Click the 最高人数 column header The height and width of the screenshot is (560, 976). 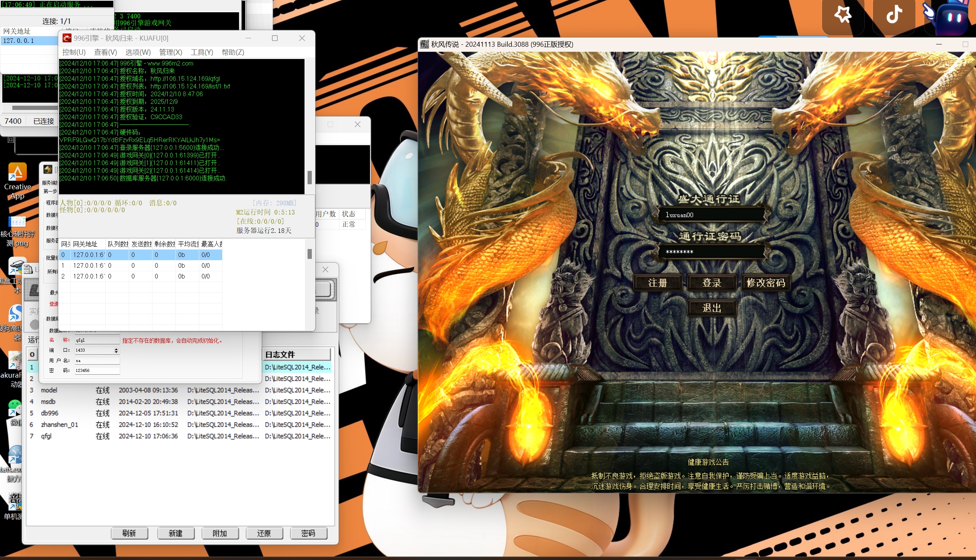click(211, 244)
